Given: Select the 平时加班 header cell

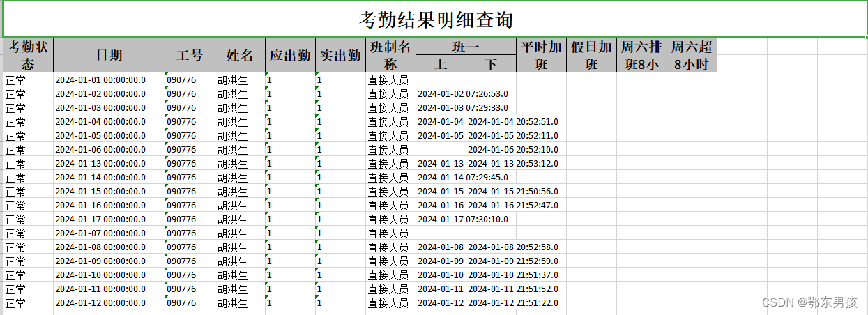Looking at the screenshot, I should tap(541, 55).
